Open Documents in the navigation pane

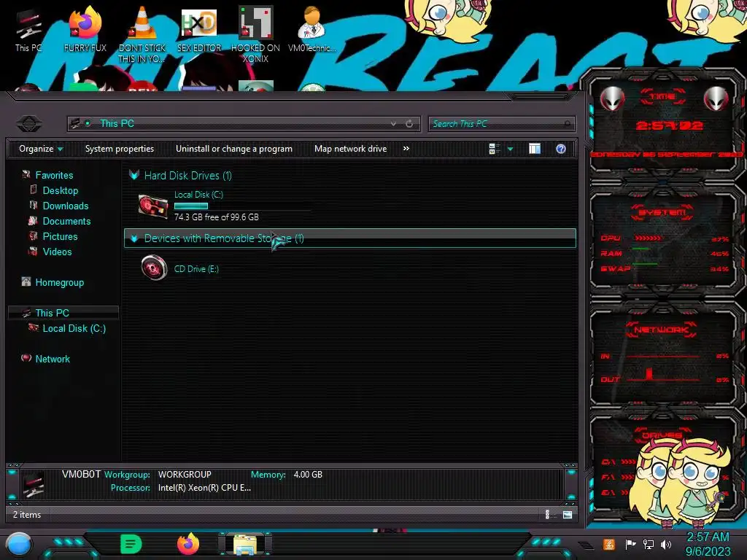(x=66, y=221)
